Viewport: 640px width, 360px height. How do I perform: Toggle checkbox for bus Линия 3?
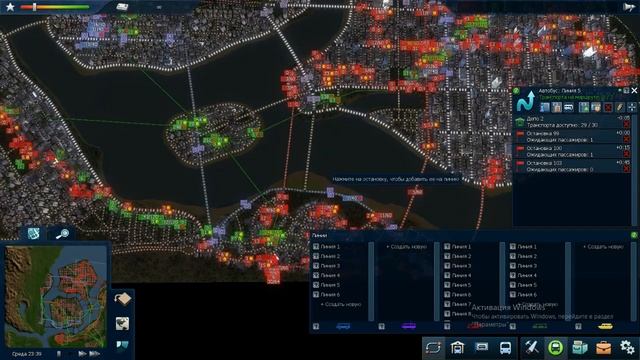316,266
